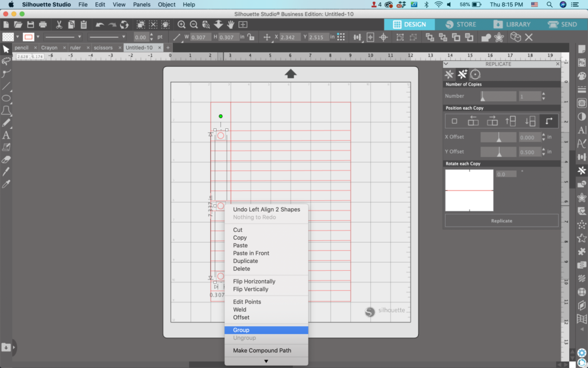
Task: Collapse the Replicate panel chevron
Action: coord(446,64)
